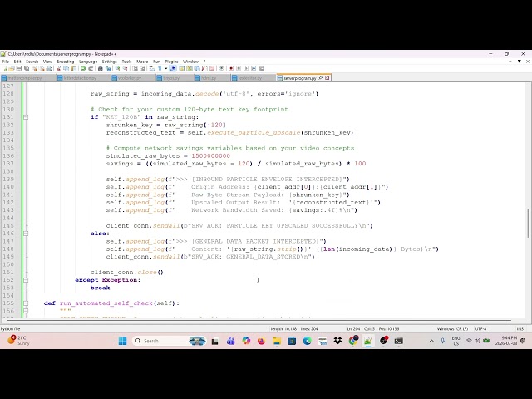Toggle indent guide display
Screen dimensions: 532x399
pyautogui.click(x=173, y=68)
